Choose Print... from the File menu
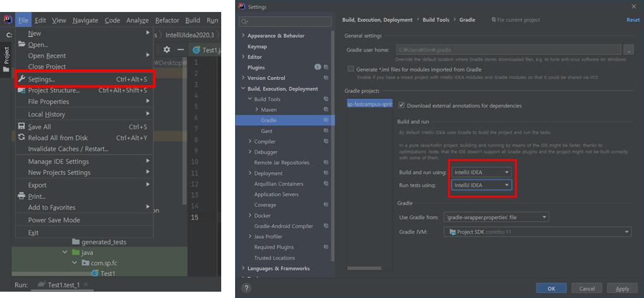The image size is (644, 298). (84, 196)
